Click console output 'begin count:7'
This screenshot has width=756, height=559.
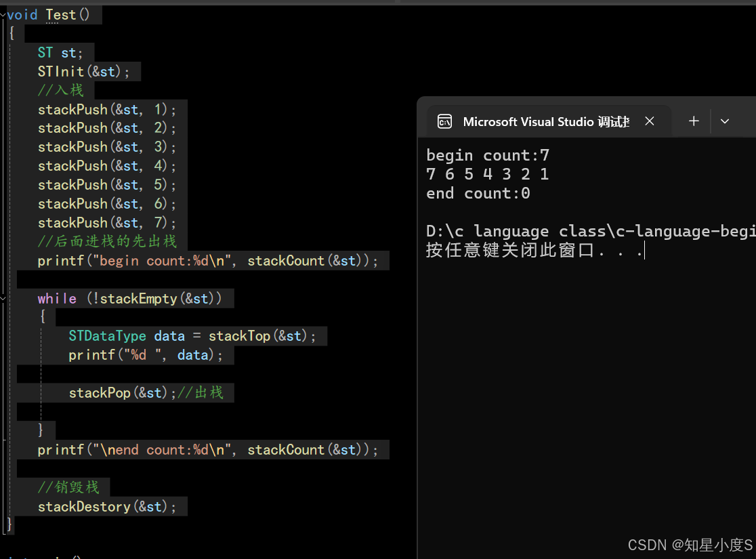tap(488, 155)
